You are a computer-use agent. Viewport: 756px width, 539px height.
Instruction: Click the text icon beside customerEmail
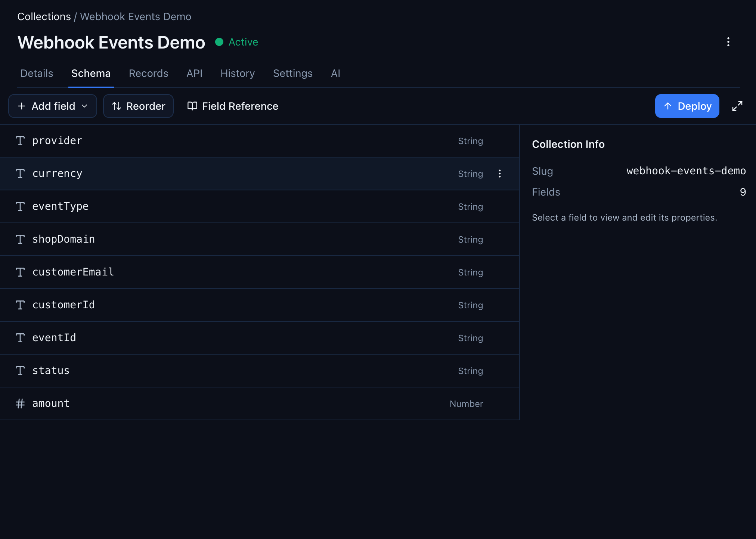point(20,272)
